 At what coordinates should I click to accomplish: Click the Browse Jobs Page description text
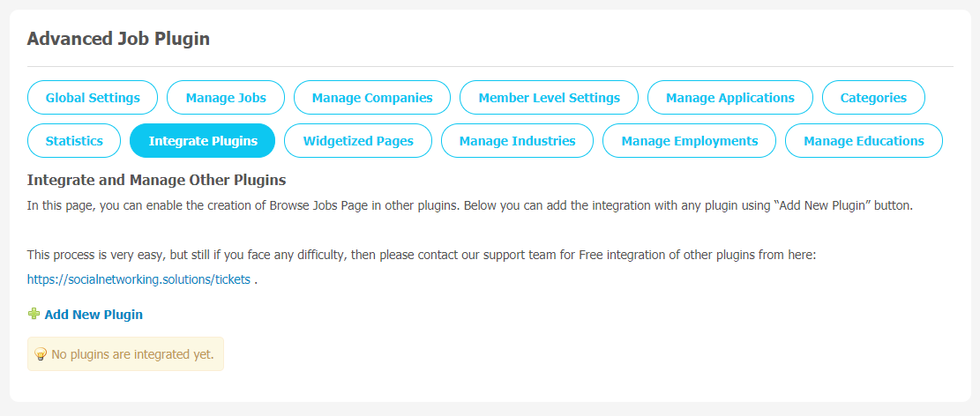click(x=470, y=205)
